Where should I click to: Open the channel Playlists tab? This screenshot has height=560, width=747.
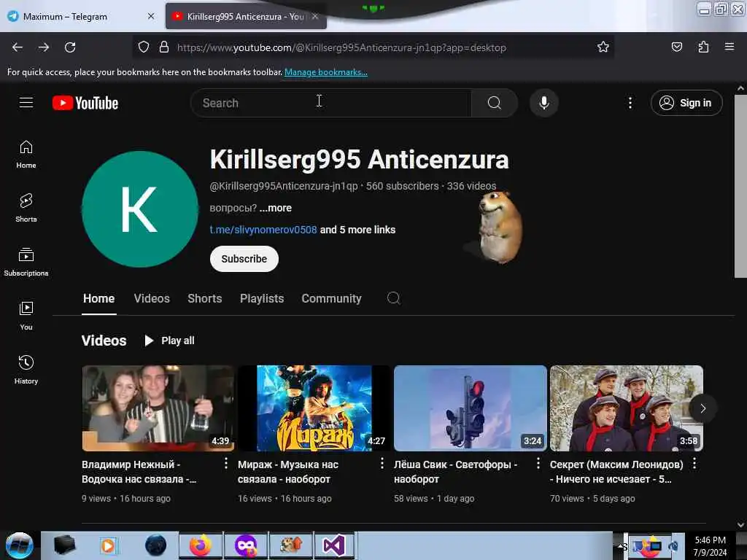click(x=262, y=298)
